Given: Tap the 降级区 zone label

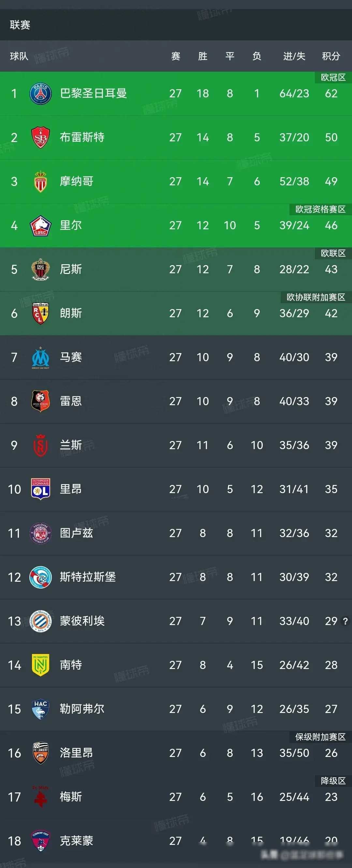Looking at the screenshot, I should (x=333, y=781).
